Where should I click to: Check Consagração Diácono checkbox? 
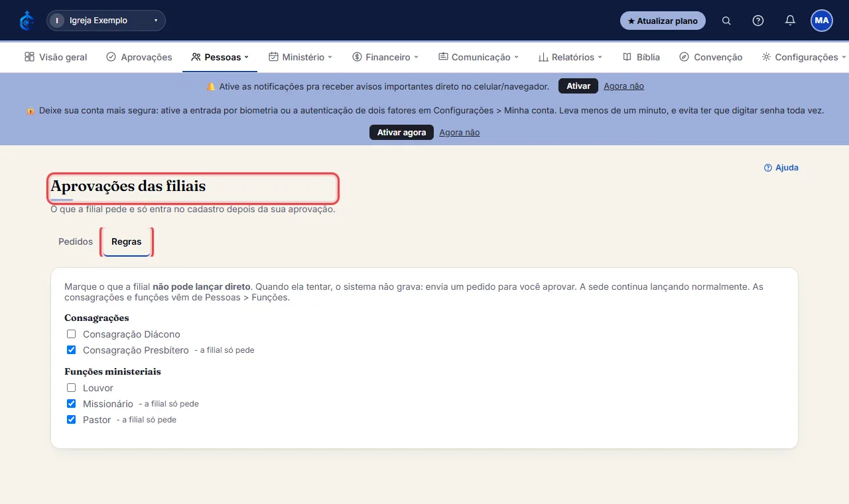click(71, 334)
